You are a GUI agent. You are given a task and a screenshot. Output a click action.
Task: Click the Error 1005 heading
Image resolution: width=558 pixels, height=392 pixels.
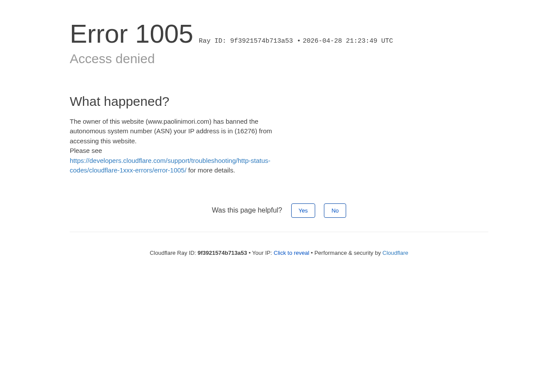(x=131, y=34)
